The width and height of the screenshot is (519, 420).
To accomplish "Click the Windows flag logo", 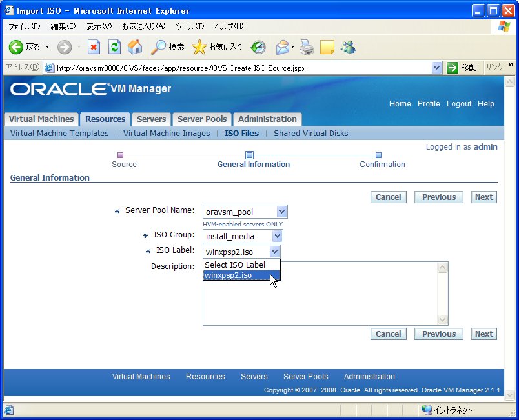I will pos(504,26).
